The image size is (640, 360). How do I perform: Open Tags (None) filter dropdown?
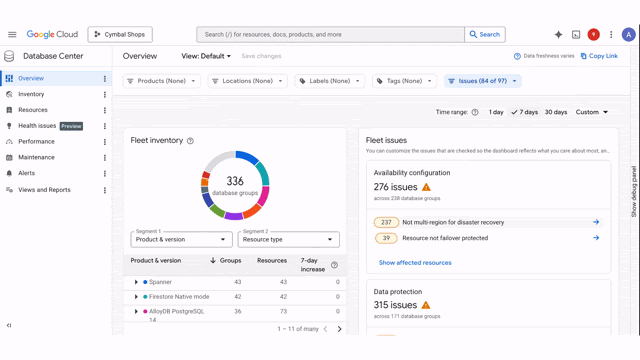[404, 81]
